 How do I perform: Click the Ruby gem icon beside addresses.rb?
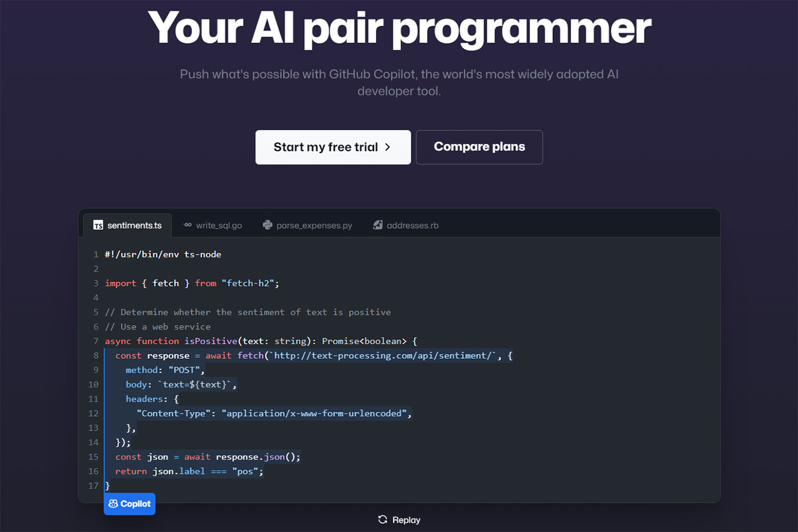click(x=378, y=226)
